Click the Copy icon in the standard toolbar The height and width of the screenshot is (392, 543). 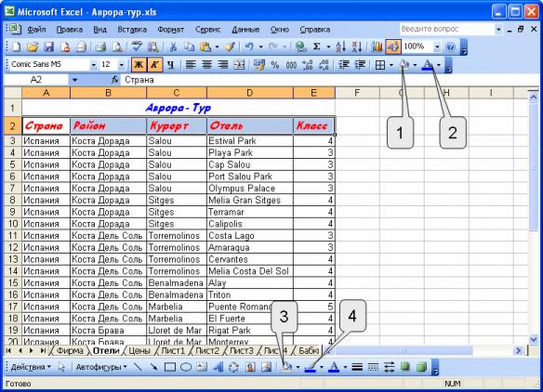point(189,46)
